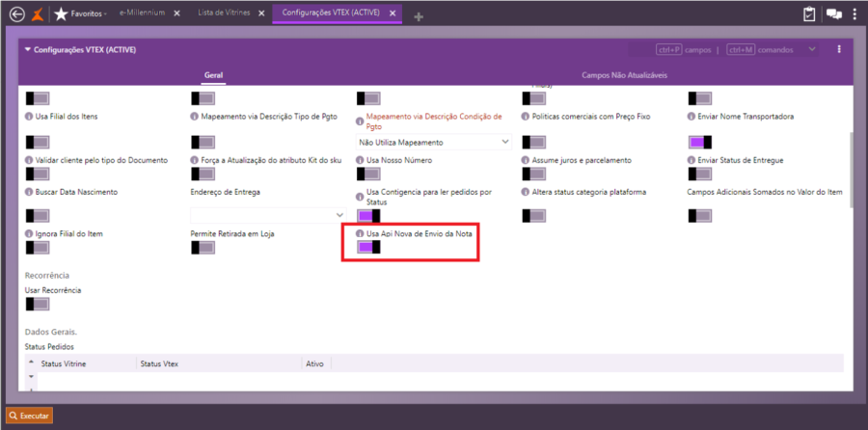The width and height of the screenshot is (868, 430).
Task: Click info icon for Buscar Data Nascimento
Action: 29,192
